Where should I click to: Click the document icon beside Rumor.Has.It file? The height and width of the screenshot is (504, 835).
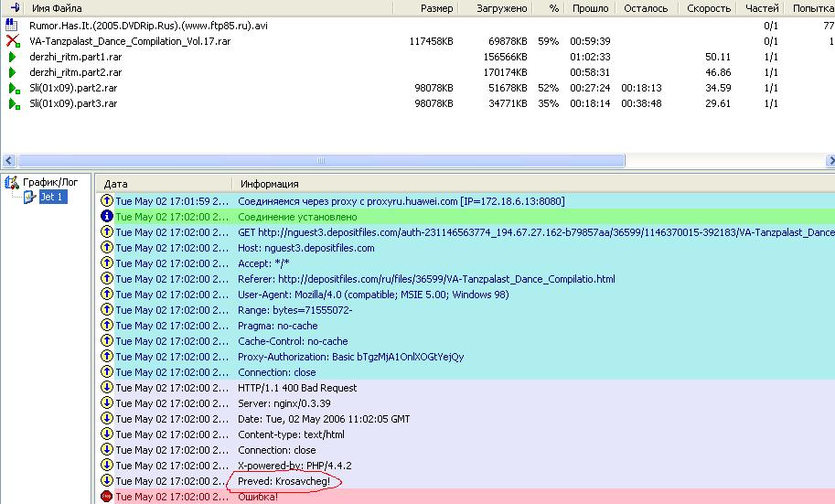click(x=13, y=26)
